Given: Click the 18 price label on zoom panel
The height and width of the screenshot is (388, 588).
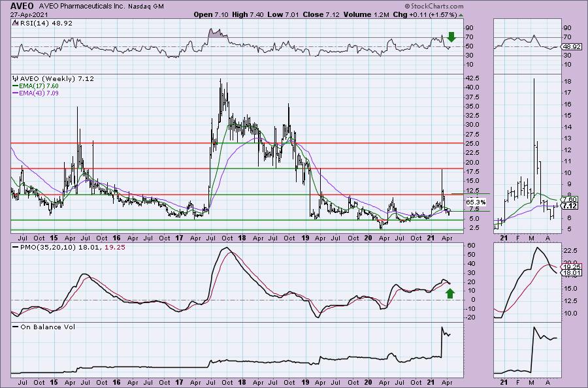Looking at the screenshot, I should tap(566, 82).
